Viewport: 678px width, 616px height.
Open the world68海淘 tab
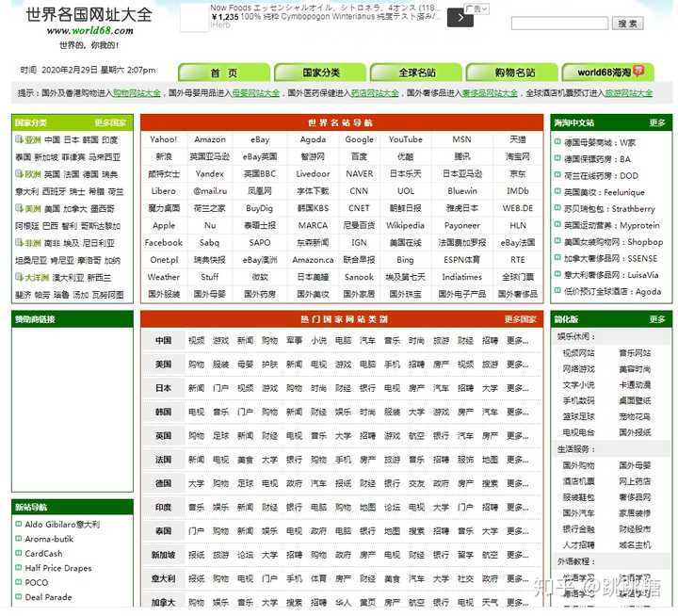(608, 73)
